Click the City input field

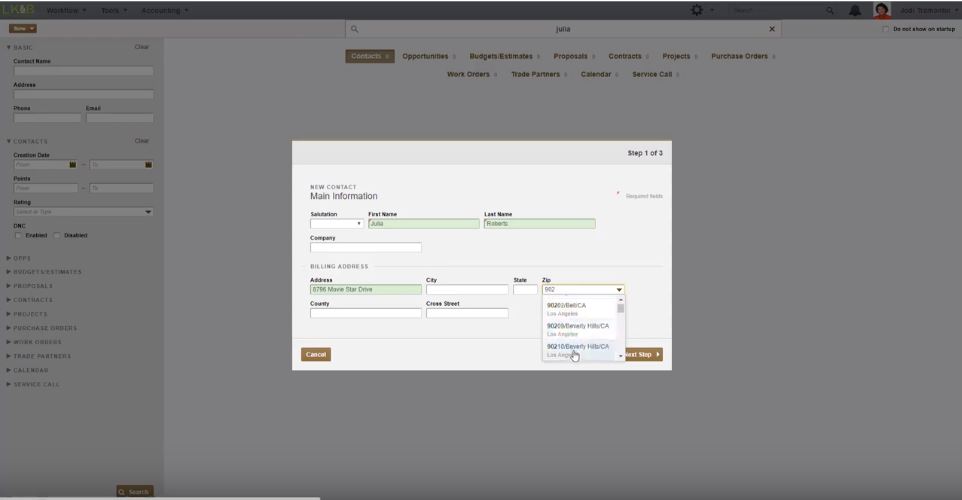[467, 290]
